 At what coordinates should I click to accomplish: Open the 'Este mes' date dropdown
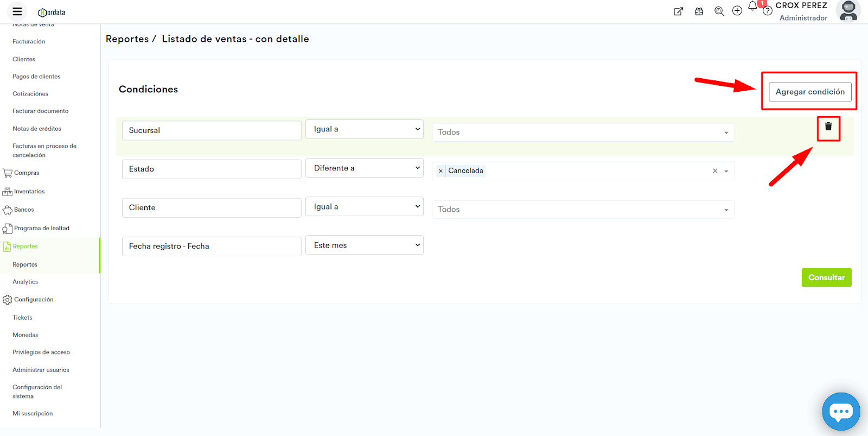(364, 245)
